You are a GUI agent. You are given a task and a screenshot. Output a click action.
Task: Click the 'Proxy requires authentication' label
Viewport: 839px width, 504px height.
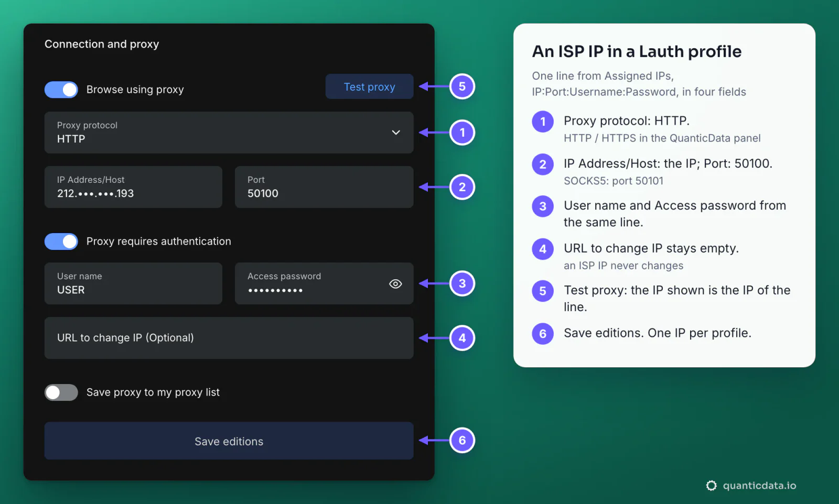click(159, 242)
